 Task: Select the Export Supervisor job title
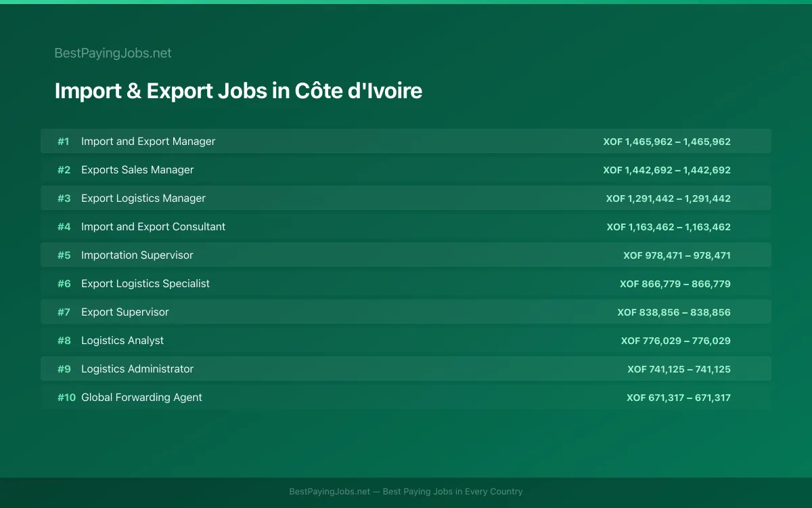[125, 312]
